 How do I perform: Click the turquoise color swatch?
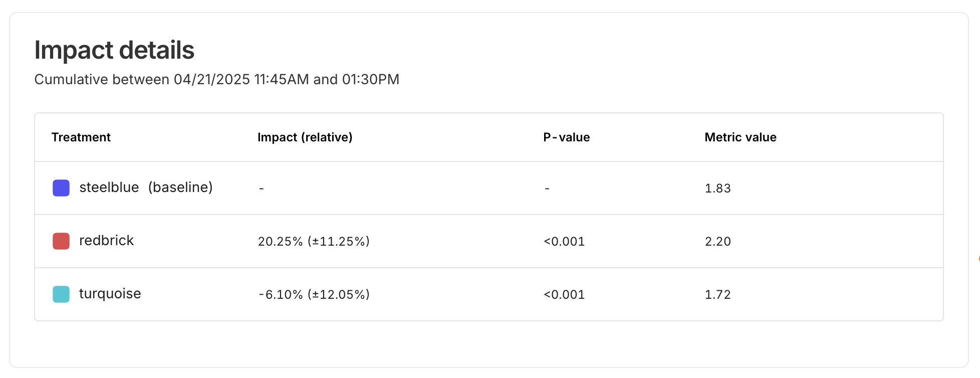(61, 294)
